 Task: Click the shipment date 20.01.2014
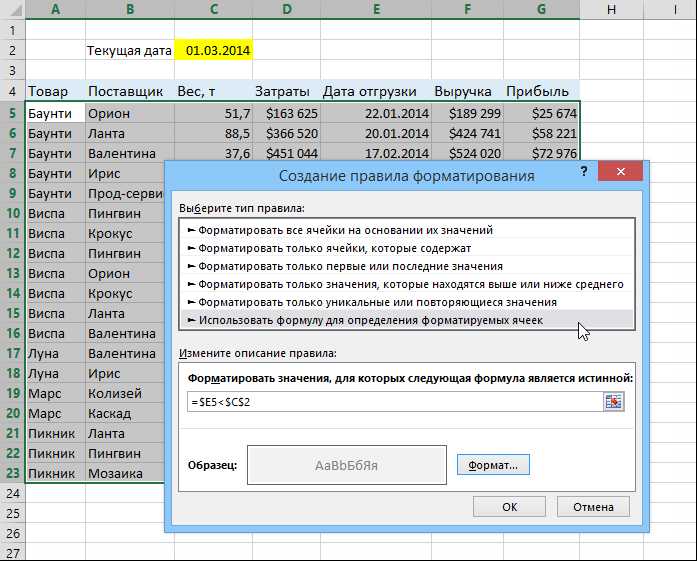click(376, 133)
